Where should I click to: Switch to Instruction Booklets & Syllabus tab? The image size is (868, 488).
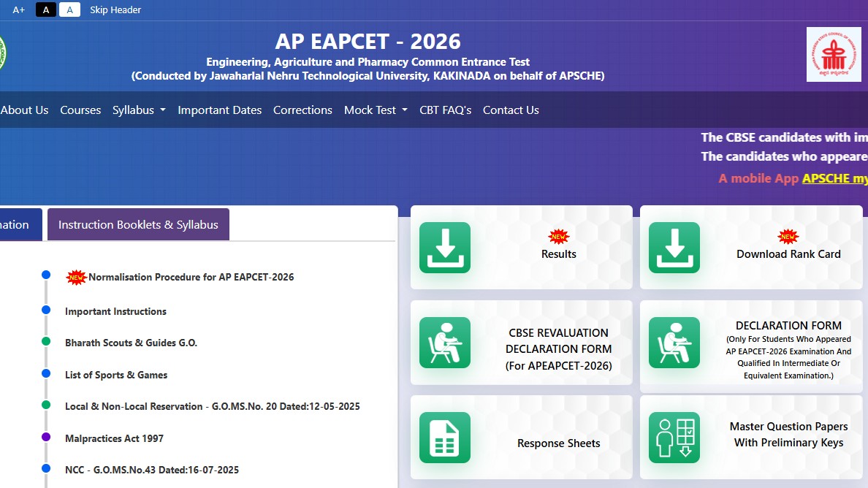click(138, 224)
